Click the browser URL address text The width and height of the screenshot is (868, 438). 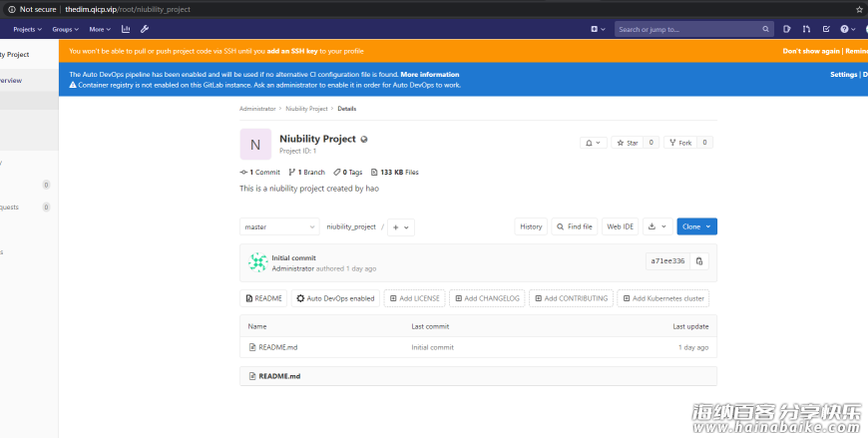128,9
